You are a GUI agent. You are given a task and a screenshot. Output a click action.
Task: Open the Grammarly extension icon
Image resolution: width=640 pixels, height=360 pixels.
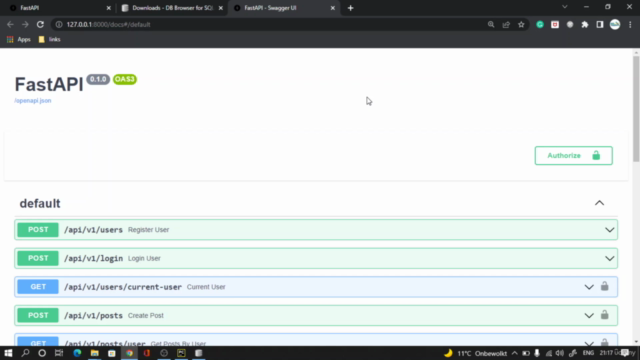click(540, 24)
